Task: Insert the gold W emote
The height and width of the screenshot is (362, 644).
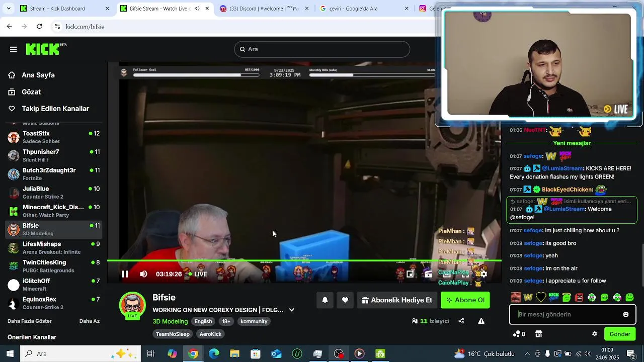Action: click(x=528, y=297)
